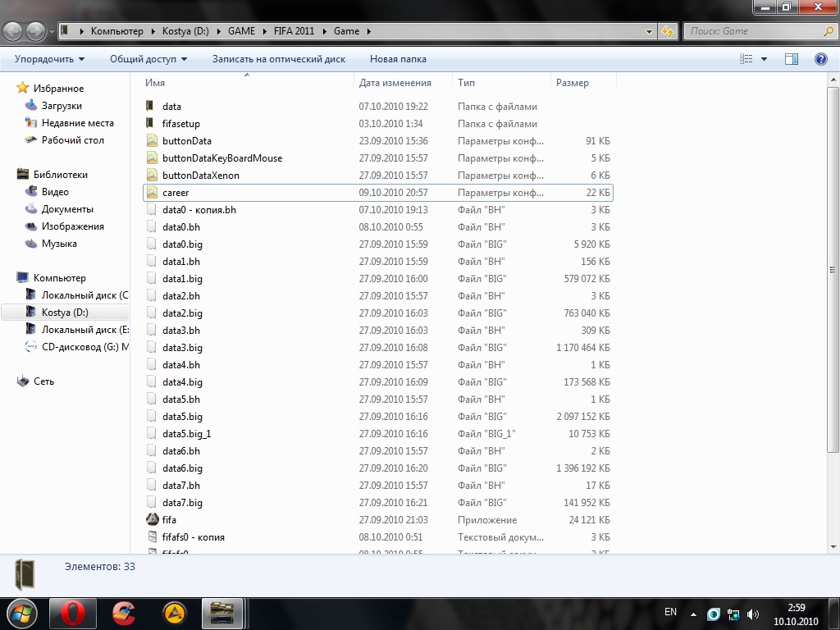Viewport: 840px width, 630px height.
Task: Click the Избранное star icon
Action: point(22,88)
